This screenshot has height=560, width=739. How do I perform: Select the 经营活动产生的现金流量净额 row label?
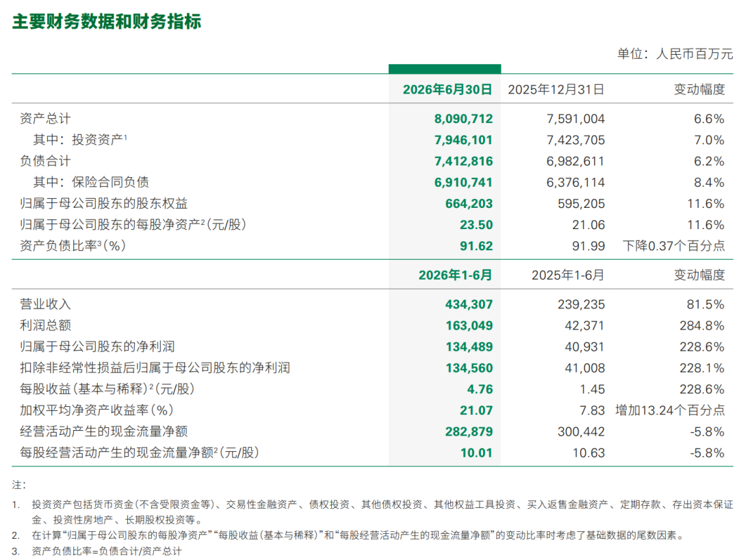[104, 431]
